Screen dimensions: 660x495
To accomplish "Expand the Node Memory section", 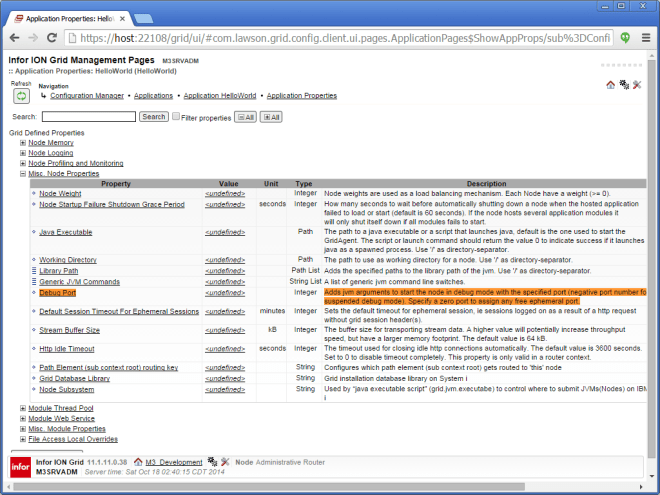I will [23, 143].
